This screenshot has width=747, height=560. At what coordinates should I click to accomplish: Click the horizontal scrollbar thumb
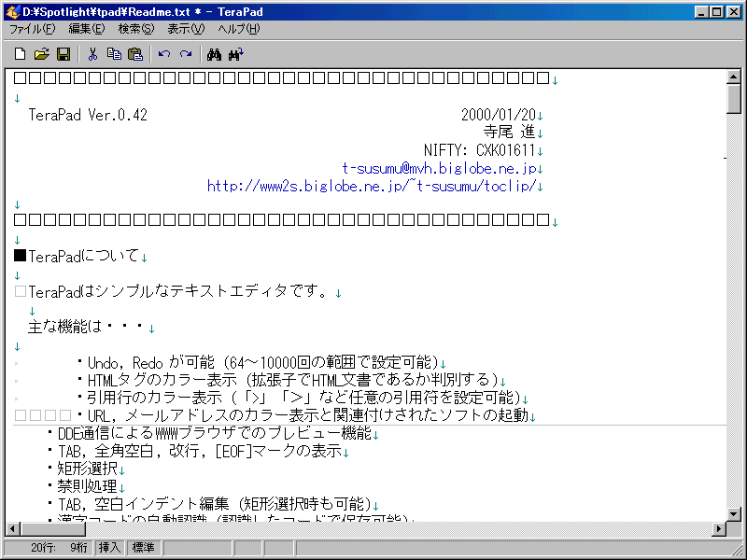tap(53, 528)
